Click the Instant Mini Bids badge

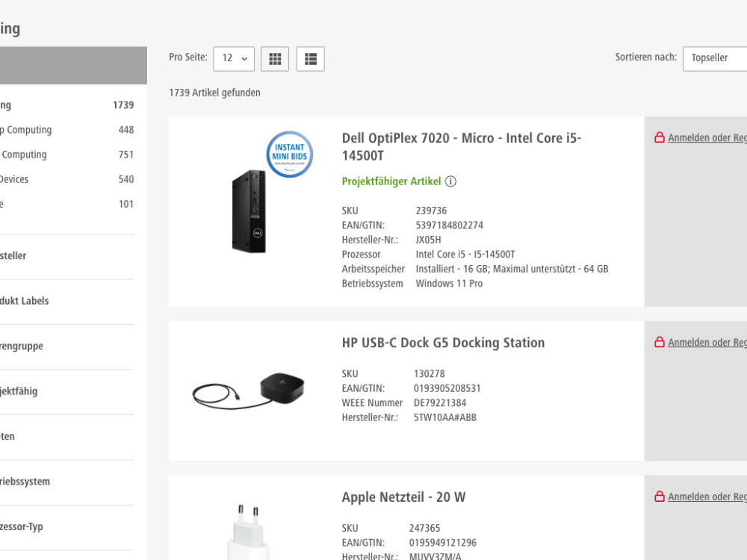pyautogui.click(x=290, y=155)
